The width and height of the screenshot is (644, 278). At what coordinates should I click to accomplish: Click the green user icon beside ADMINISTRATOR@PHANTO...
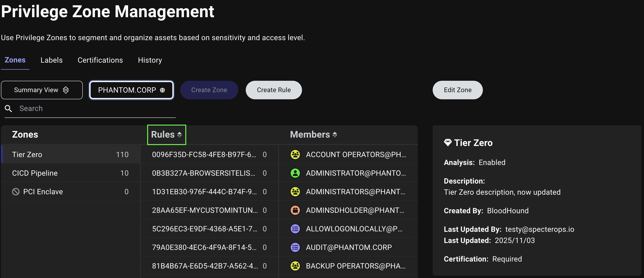click(295, 173)
